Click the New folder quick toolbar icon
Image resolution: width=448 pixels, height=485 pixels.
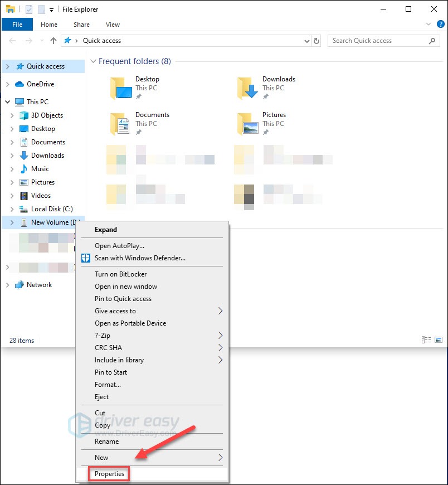pos(41,9)
